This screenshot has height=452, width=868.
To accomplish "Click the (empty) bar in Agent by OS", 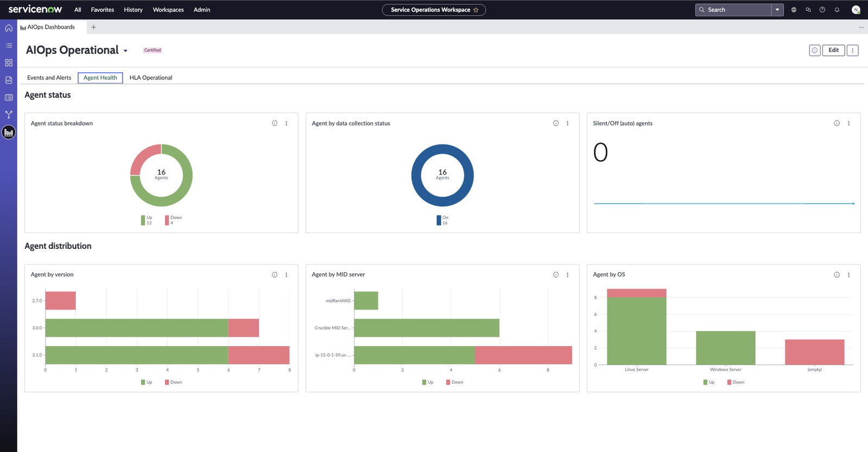I will [x=815, y=352].
